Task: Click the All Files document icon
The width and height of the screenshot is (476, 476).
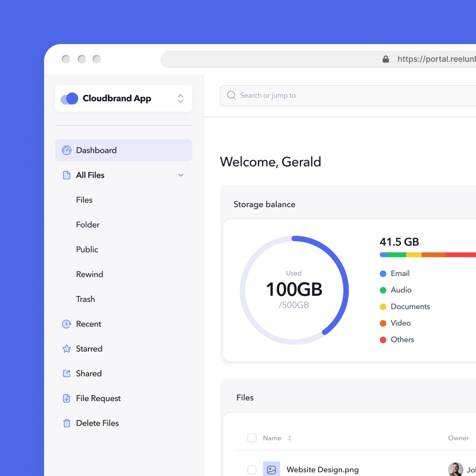Action: [67, 175]
